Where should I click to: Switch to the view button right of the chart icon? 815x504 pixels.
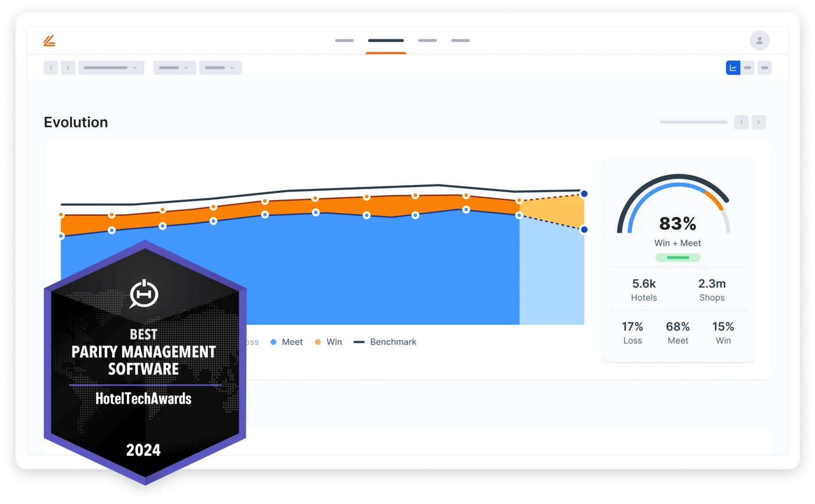click(x=748, y=68)
